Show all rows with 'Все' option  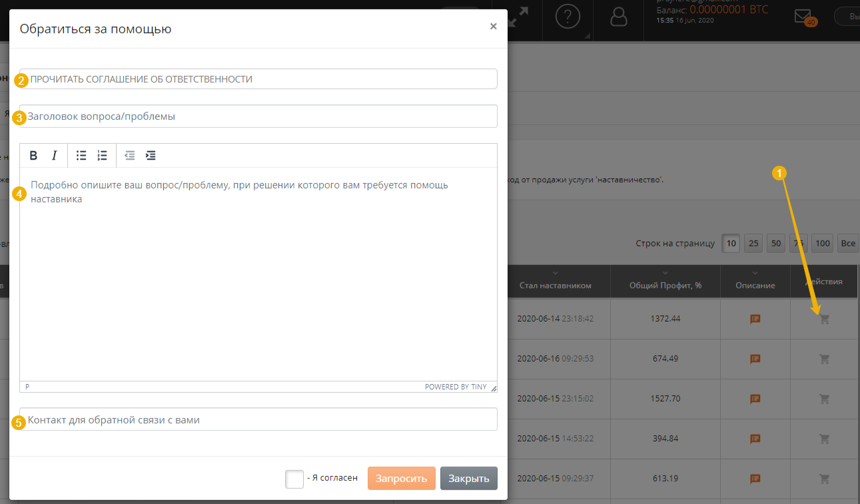point(847,243)
